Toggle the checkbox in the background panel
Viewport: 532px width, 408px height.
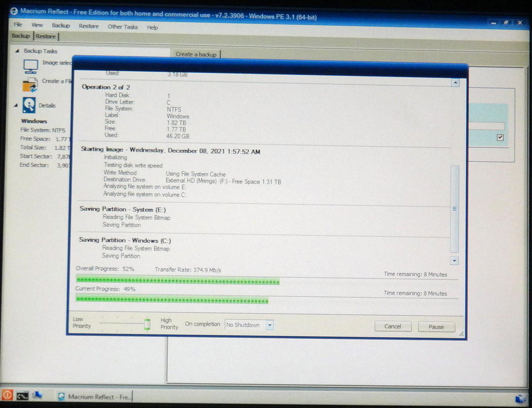[500, 137]
